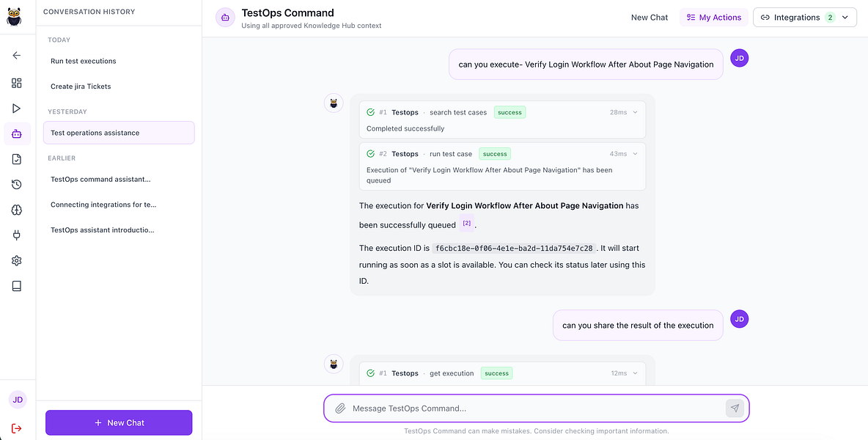Image resolution: width=868 pixels, height=440 pixels.
Task: Open the history clock icon
Action: [17, 185]
